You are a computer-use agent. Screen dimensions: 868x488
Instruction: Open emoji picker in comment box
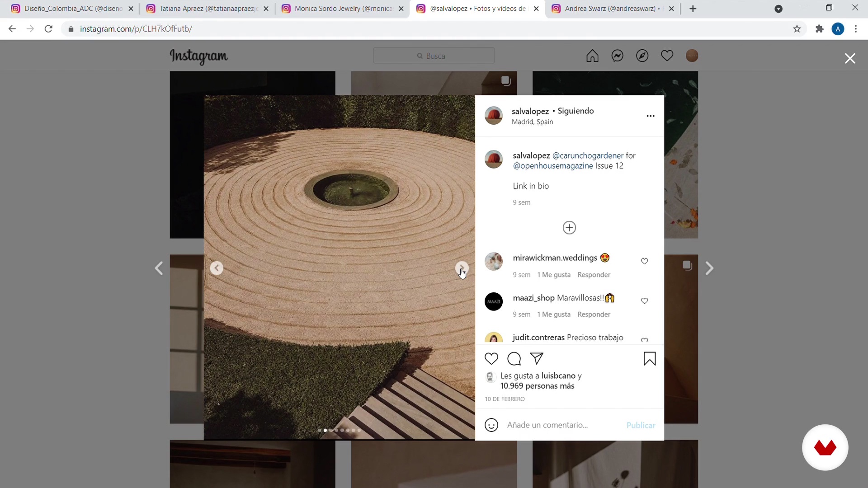pyautogui.click(x=491, y=425)
